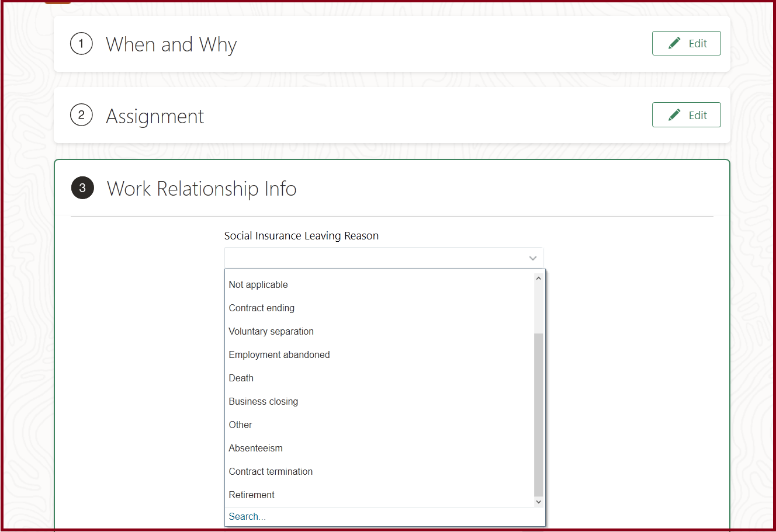Select 'Death' from dropdown list
Viewport: 776px width, 532px height.
click(241, 378)
